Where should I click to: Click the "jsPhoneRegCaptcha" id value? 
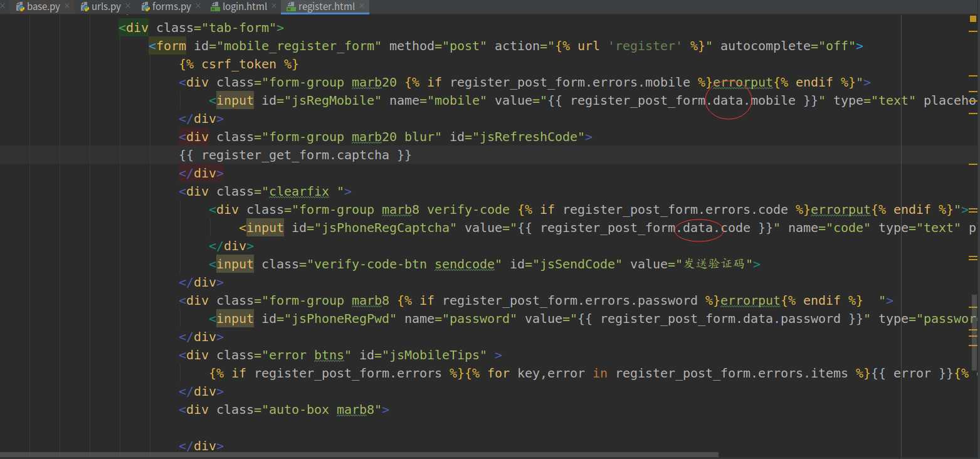(x=389, y=228)
